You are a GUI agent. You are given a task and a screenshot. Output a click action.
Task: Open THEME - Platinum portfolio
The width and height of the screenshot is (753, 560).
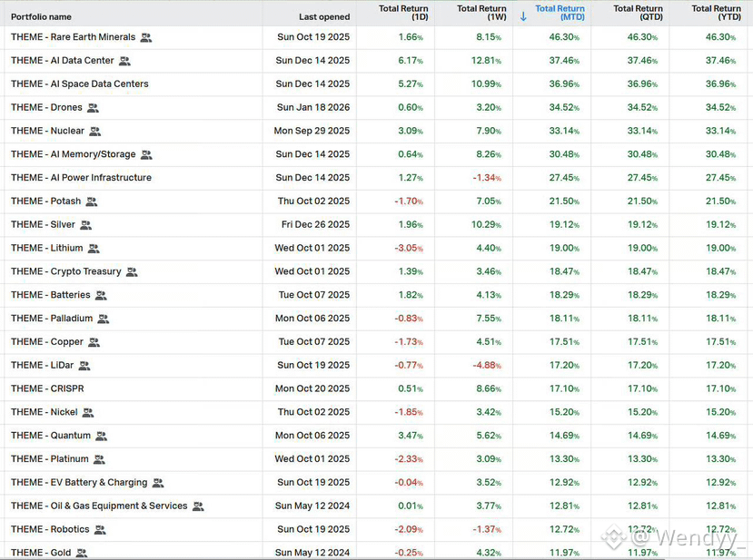point(50,459)
